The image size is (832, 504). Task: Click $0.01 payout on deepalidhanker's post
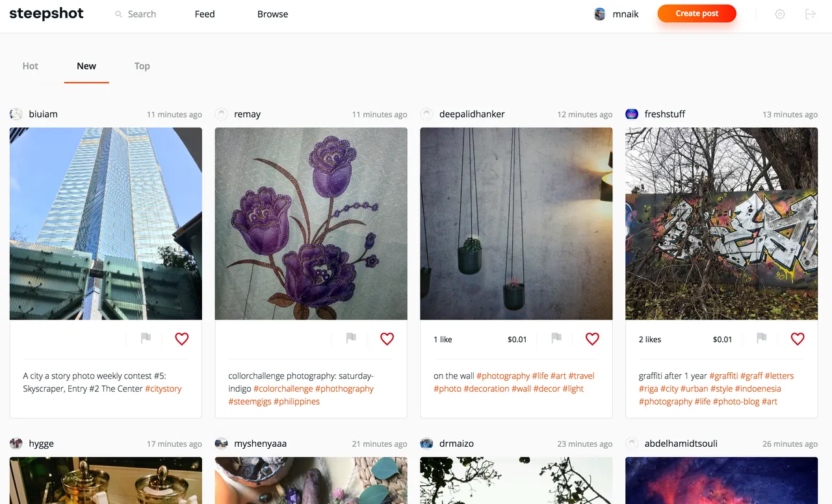point(517,340)
